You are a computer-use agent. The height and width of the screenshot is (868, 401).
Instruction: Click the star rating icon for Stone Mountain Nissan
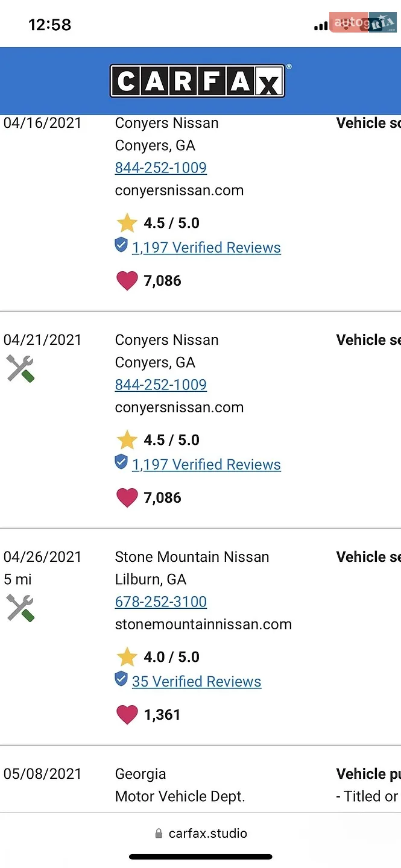(x=127, y=656)
